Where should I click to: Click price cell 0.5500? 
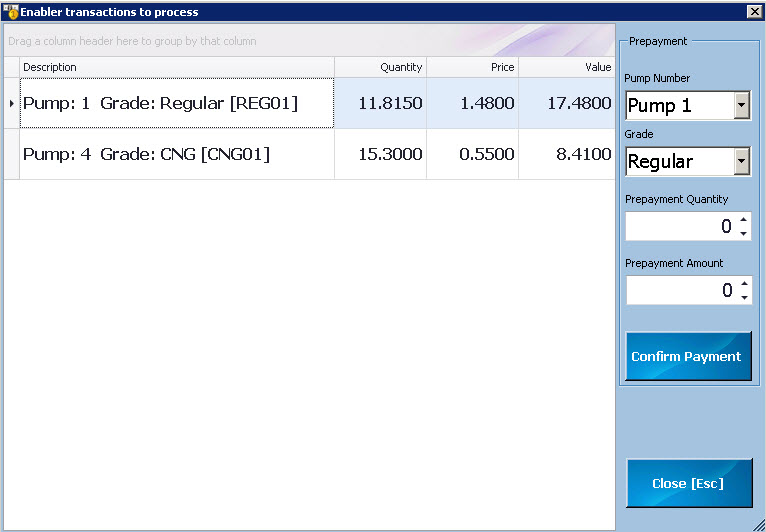click(x=472, y=154)
